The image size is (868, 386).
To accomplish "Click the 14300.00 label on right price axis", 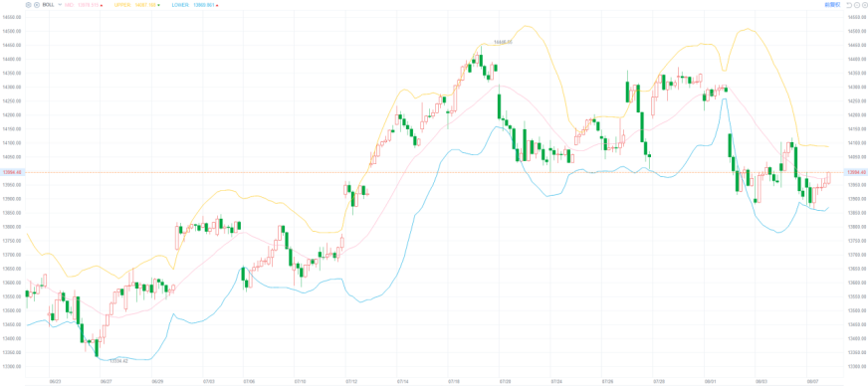I will pyautogui.click(x=856, y=87).
